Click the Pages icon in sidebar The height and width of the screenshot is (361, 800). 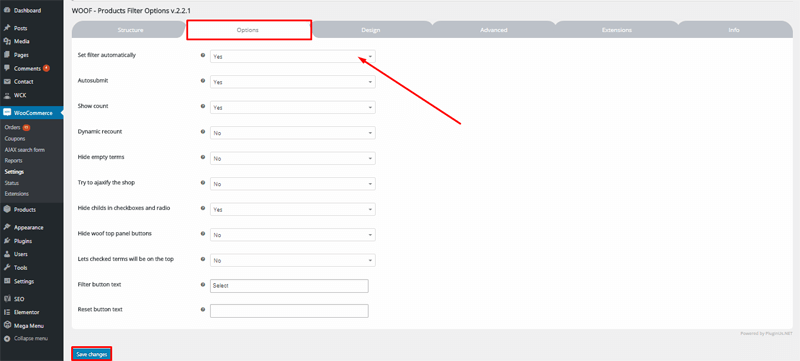(x=7, y=55)
